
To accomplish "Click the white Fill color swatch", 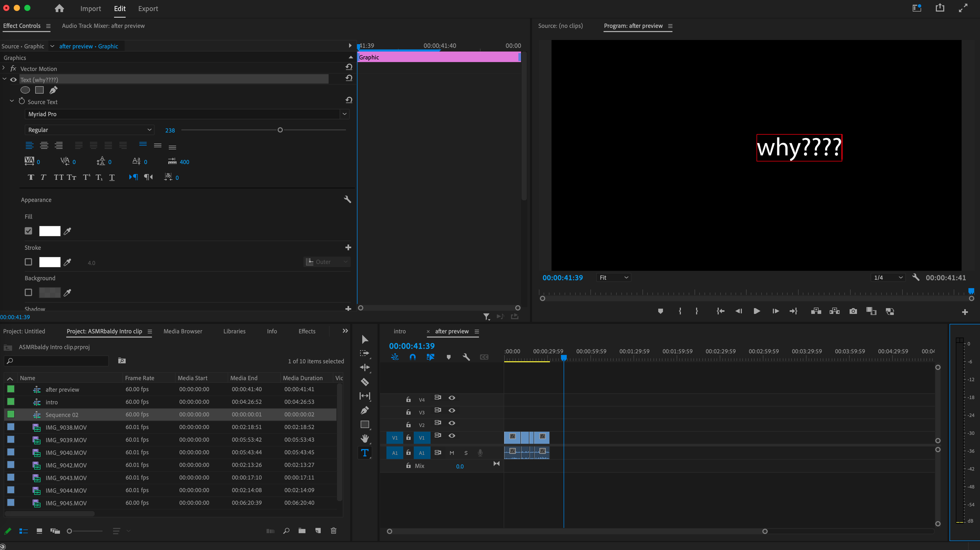I will coord(50,231).
